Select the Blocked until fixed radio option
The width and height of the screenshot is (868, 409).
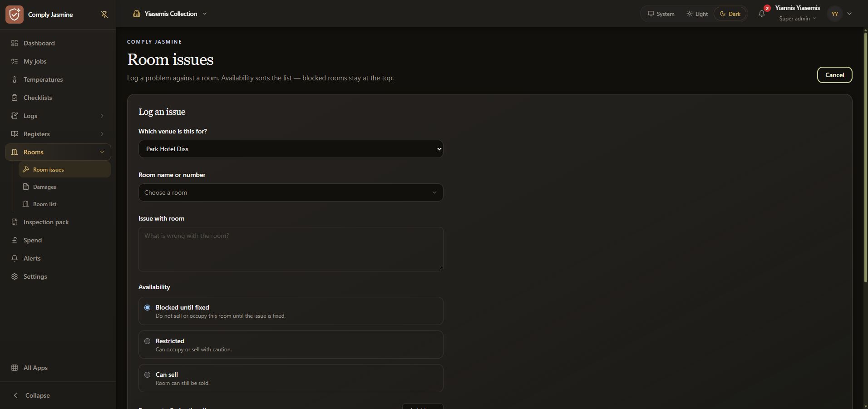point(147,307)
